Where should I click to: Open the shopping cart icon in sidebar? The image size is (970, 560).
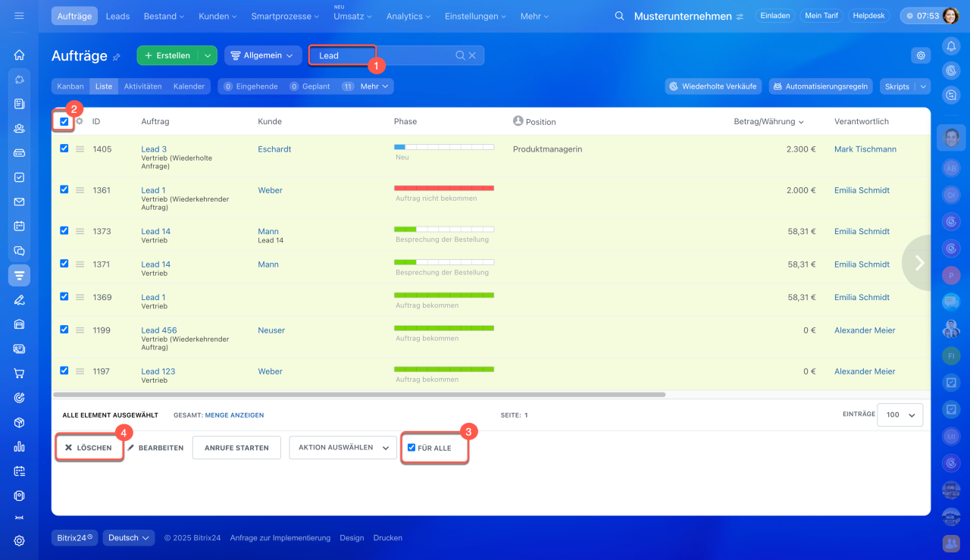19,373
